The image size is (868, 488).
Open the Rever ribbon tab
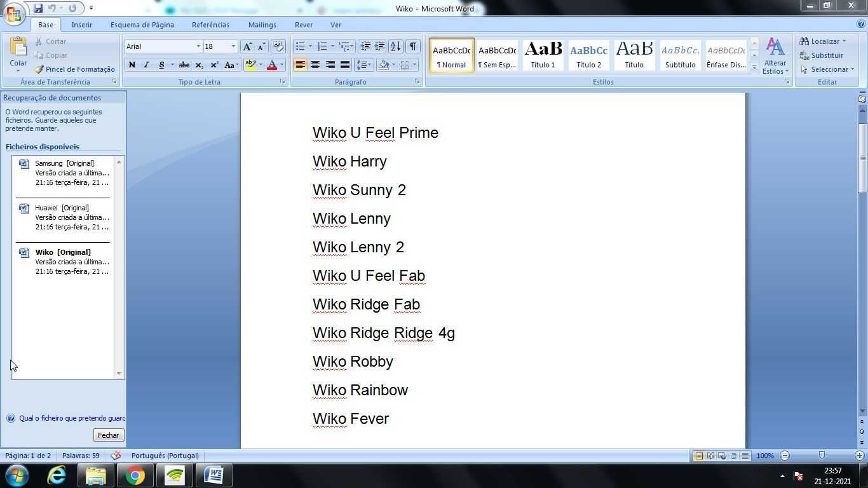pyautogui.click(x=304, y=25)
